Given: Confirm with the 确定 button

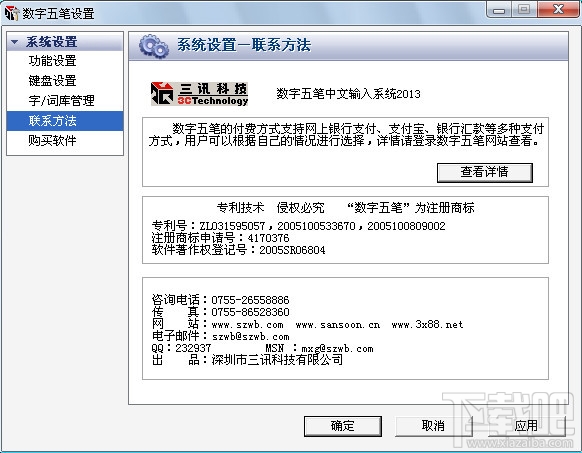Looking at the screenshot, I should (x=343, y=426).
